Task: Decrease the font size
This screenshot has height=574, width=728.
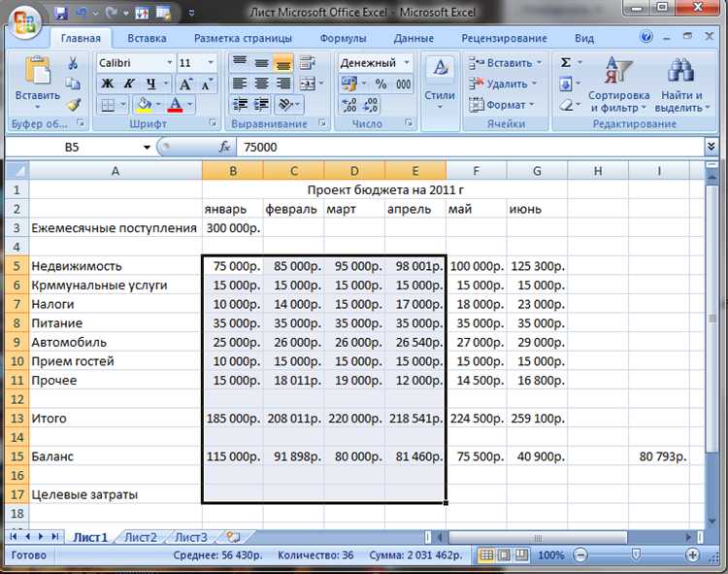Action: pos(207,84)
